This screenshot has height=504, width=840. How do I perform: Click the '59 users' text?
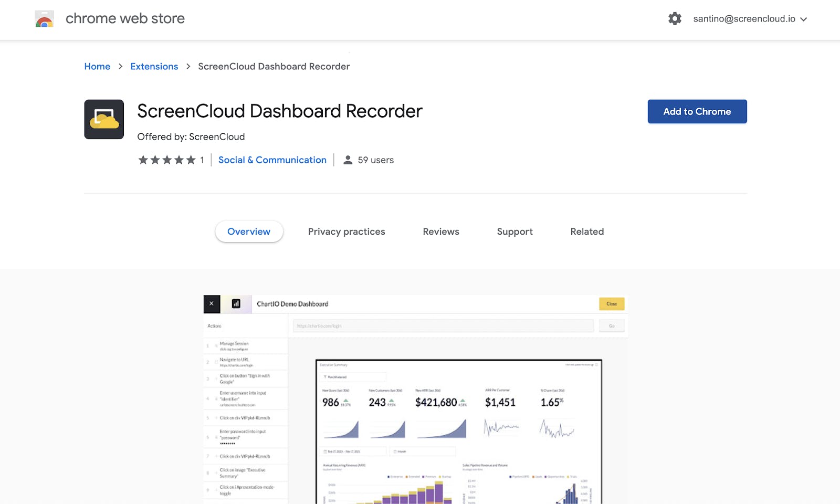[x=376, y=160]
